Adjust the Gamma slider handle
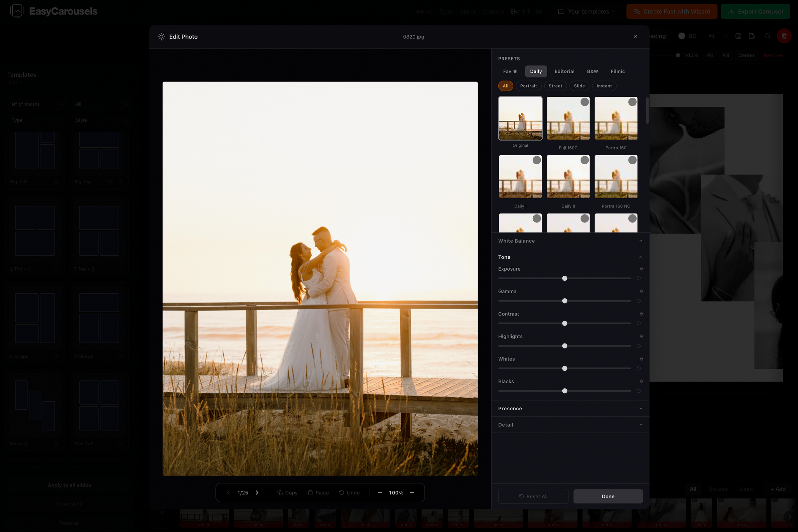The width and height of the screenshot is (798, 532). (x=565, y=301)
